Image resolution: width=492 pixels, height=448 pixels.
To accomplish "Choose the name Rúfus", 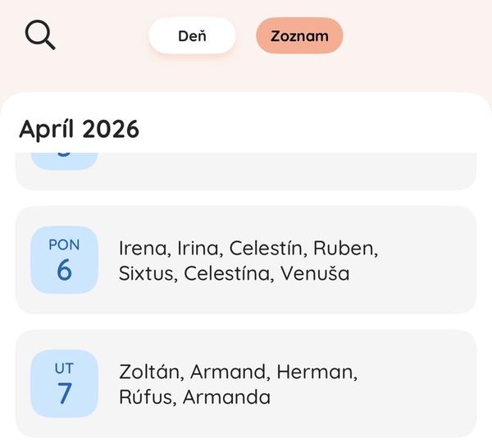I will 147,398.
